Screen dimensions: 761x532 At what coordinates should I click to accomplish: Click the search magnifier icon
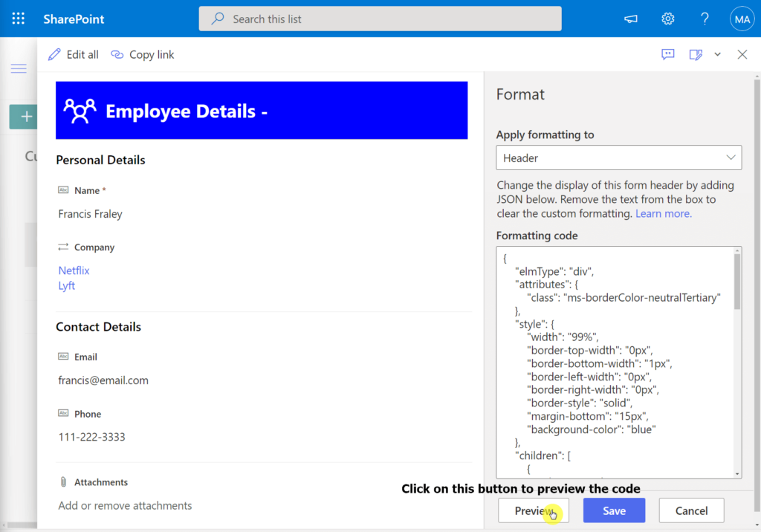click(x=218, y=19)
